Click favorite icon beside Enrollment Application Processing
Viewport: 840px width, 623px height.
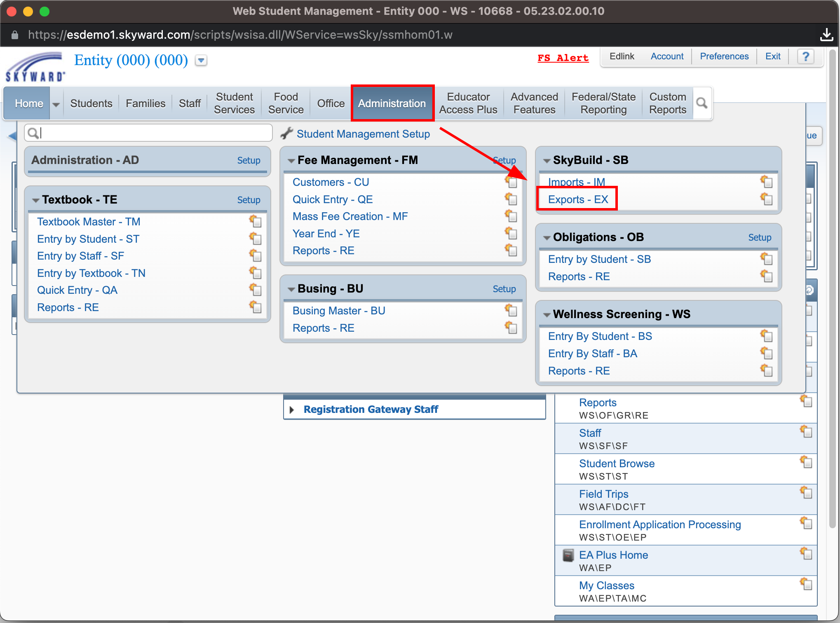coord(806,523)
